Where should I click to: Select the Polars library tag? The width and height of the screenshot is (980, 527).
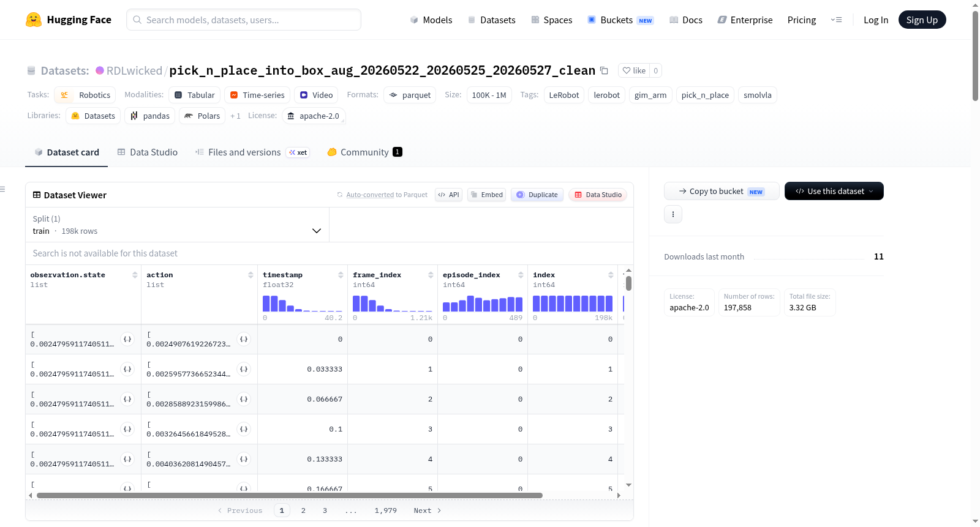pyautogui.click(x=202, y=116)
